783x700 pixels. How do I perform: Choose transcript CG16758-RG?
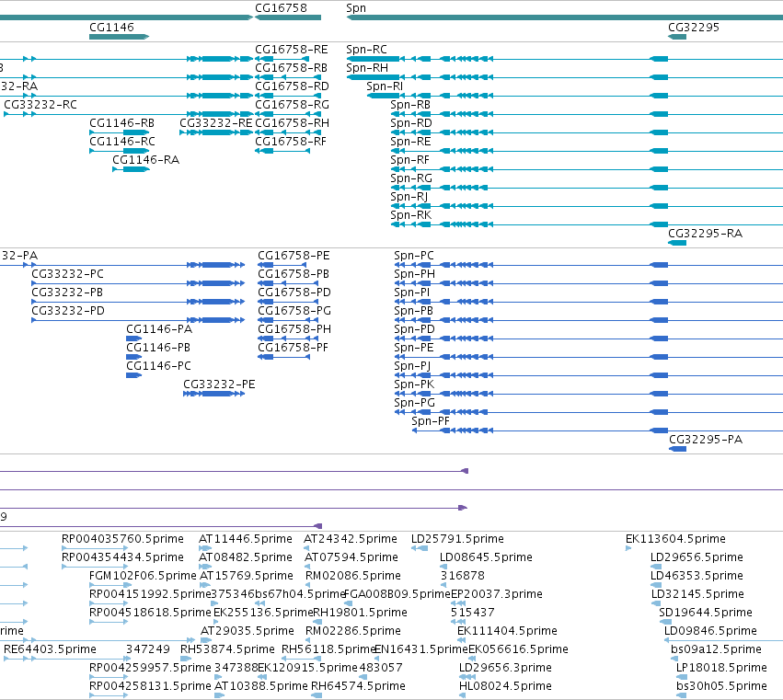click(292, 105)
